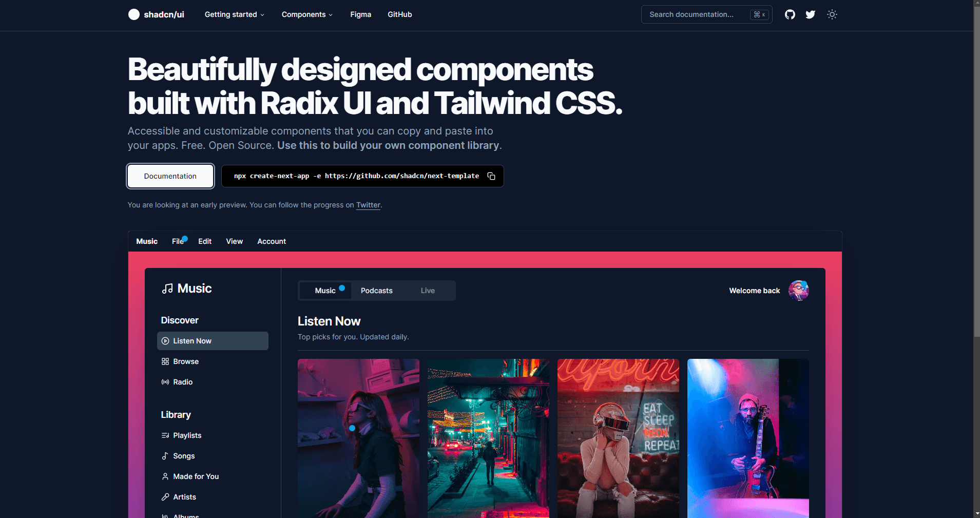Select Listen Now in the sidebar

point(213,341)
